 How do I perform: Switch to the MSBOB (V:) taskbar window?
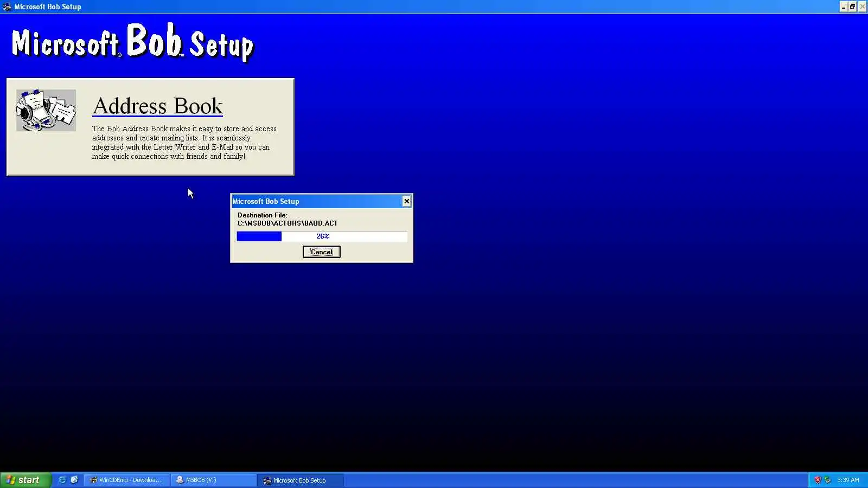[x=214, y=480]
